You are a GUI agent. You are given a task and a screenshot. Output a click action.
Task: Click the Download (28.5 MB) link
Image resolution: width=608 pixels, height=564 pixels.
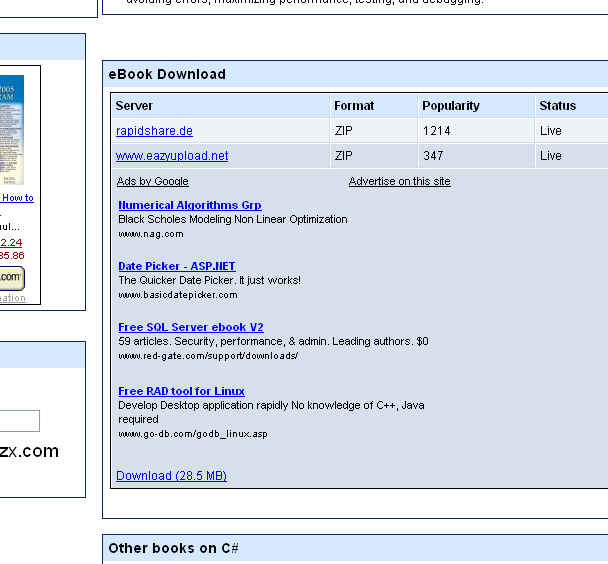coord(171,476)
